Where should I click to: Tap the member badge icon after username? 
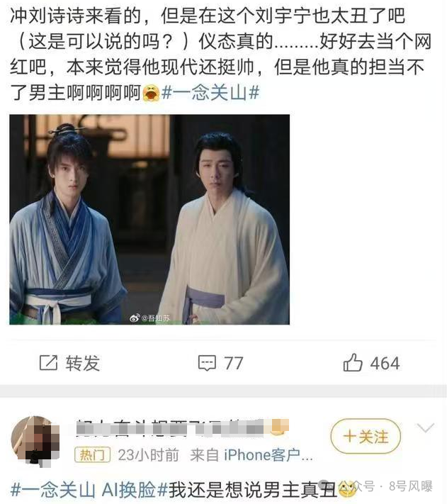pos(278,427)
